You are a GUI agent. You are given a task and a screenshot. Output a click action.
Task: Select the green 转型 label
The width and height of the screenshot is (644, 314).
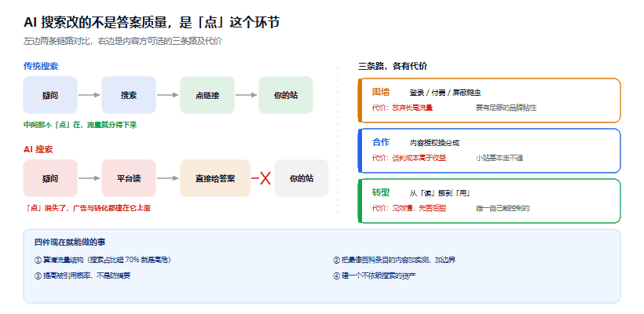coord(381,192)
